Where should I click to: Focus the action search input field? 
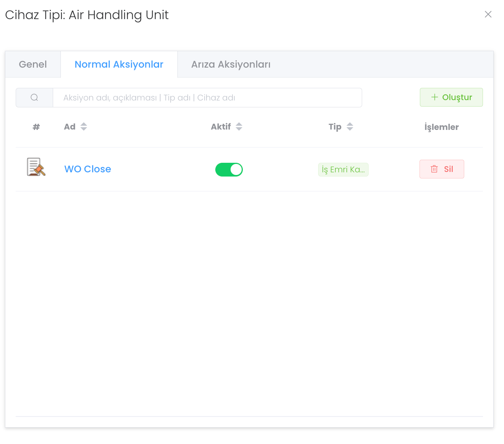tap(207, 98)
